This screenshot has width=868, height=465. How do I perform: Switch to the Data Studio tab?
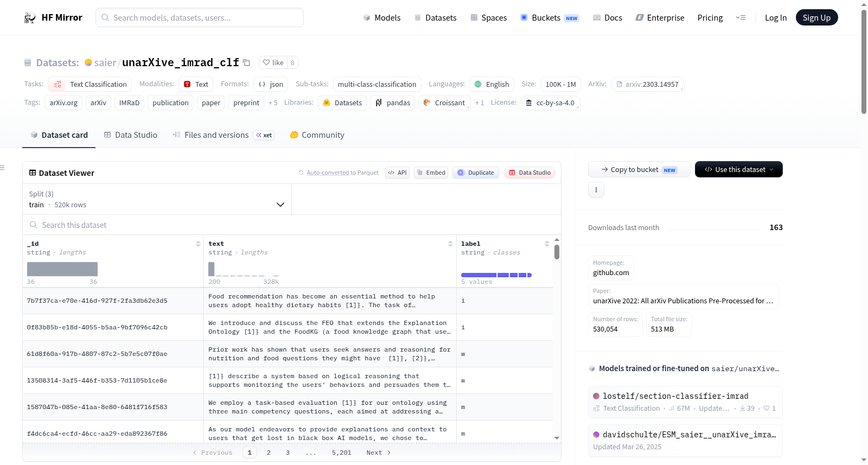pyautogui.click(x=131, y=135)
